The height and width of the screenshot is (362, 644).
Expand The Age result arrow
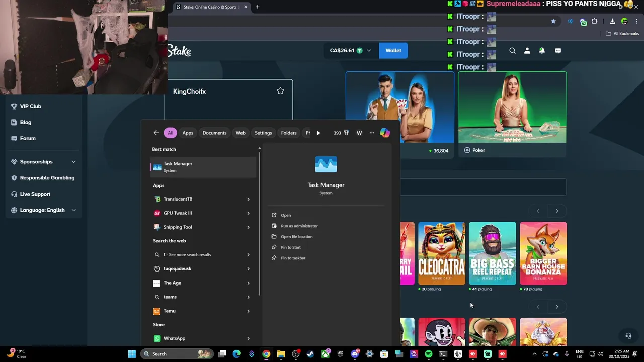(x=248, y=283)
